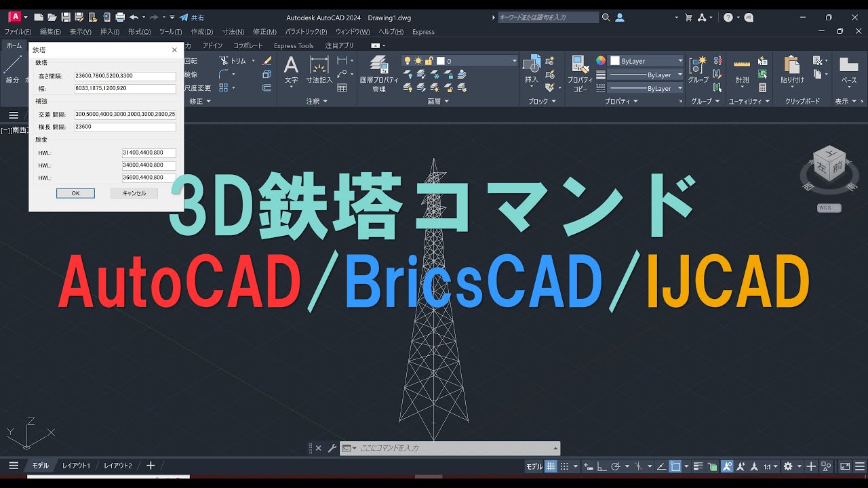Click the Open folder icon in quick access toolbar
This screenshot has height=488, width=868.
[52, 18]
